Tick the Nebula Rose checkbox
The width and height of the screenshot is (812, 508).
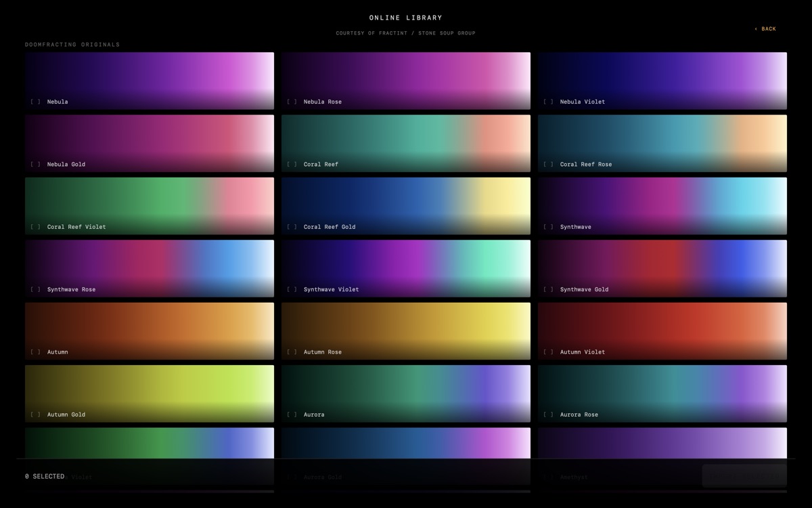tap(292, 102)
